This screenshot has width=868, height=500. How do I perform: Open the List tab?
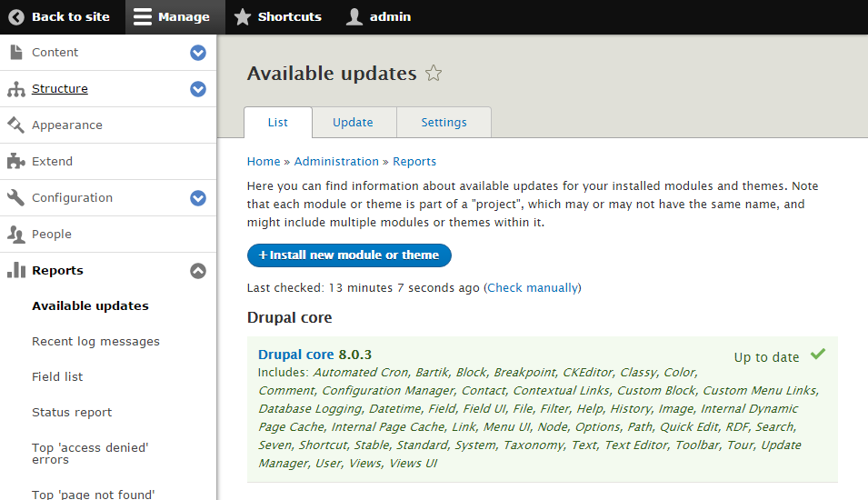[278, 123]
